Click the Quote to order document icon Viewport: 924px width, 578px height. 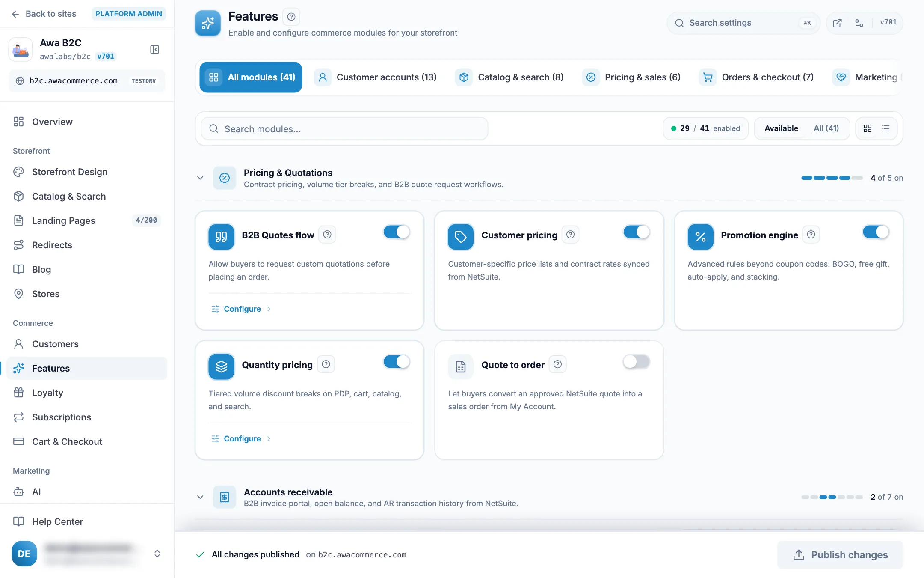(461, 366)
